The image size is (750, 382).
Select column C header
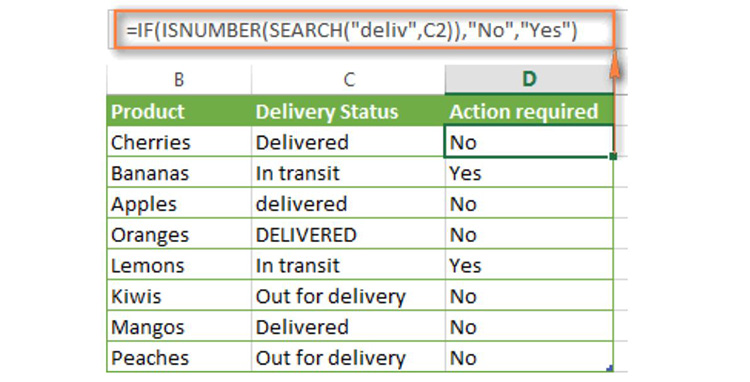(348, 79)
